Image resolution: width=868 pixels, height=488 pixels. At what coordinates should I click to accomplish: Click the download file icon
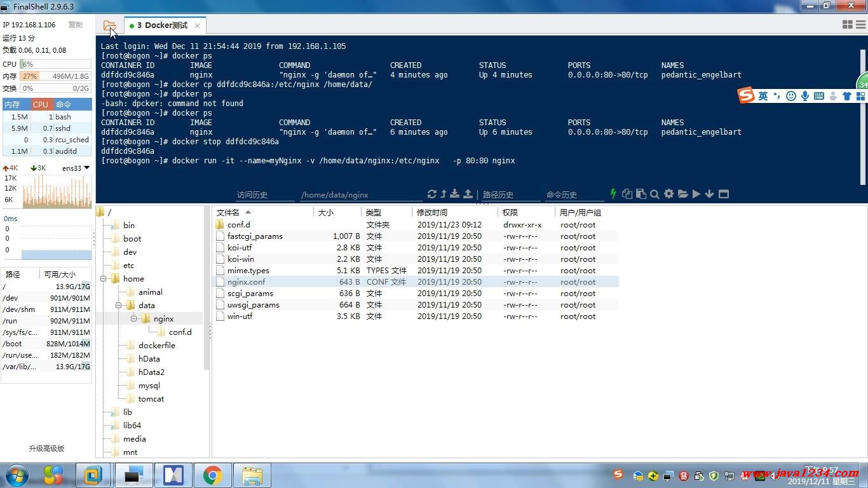pos(455,194)
